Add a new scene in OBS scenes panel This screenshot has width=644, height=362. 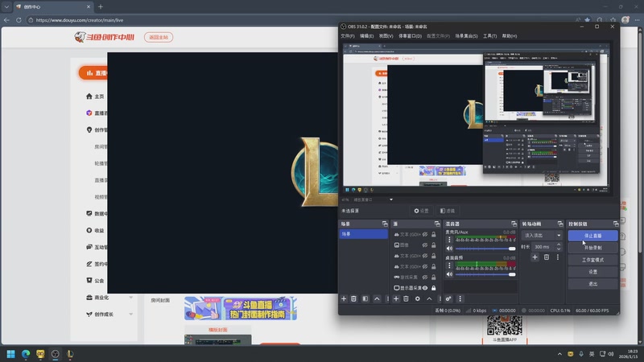(344, 298)
